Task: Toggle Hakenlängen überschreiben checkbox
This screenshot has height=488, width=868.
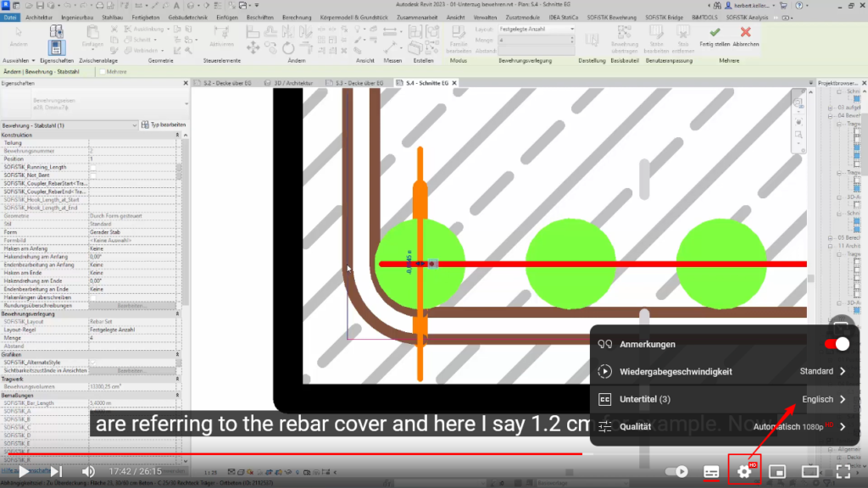Action: click(93, 297)
